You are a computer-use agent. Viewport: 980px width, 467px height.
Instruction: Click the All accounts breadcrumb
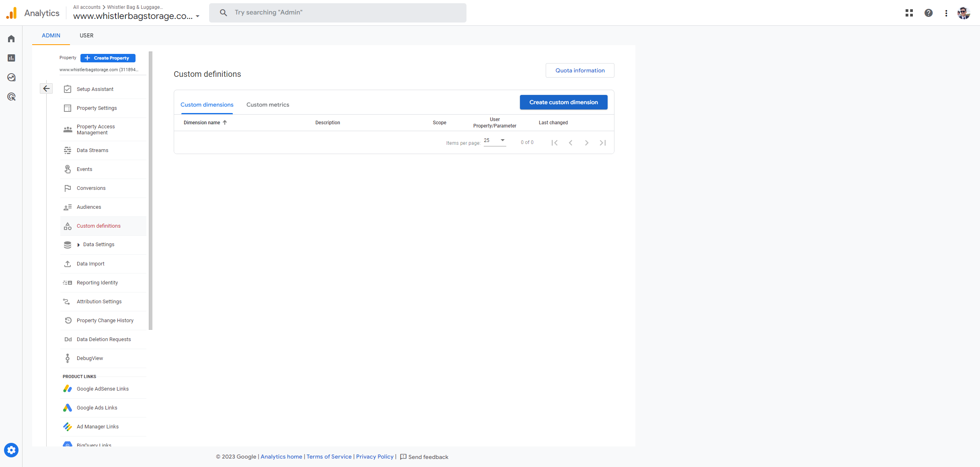pyautogui.click(x=87, y=7)
